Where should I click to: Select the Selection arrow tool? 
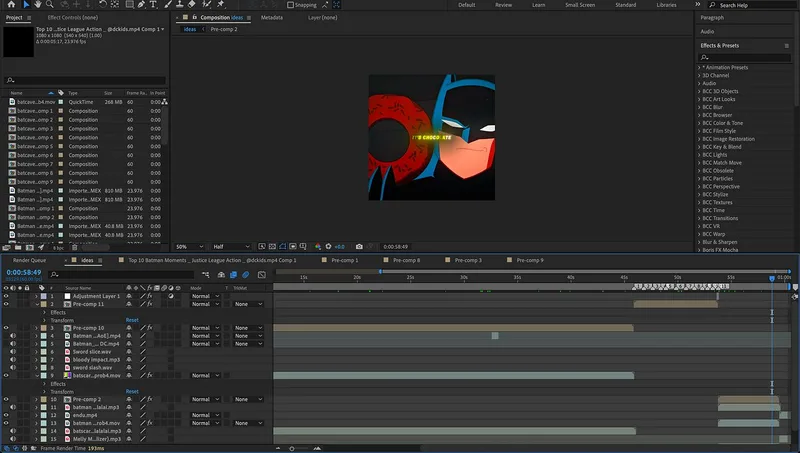26,5
